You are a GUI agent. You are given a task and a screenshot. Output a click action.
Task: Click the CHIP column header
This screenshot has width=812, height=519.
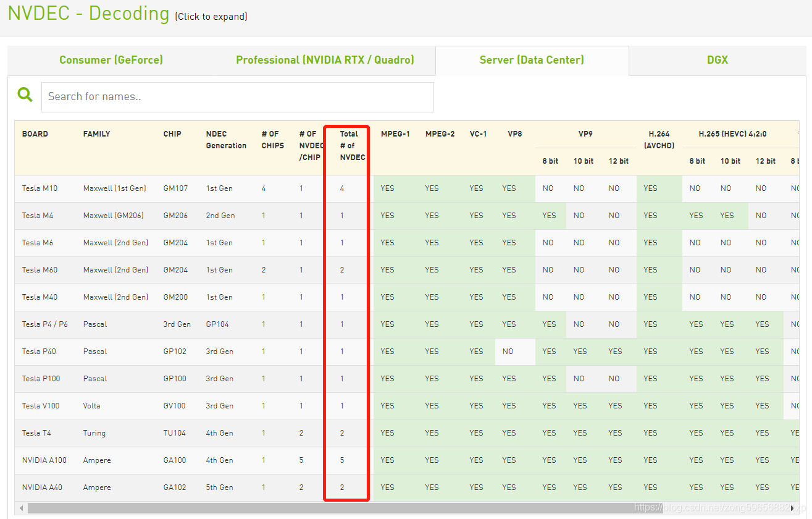(x=172, y=134)
